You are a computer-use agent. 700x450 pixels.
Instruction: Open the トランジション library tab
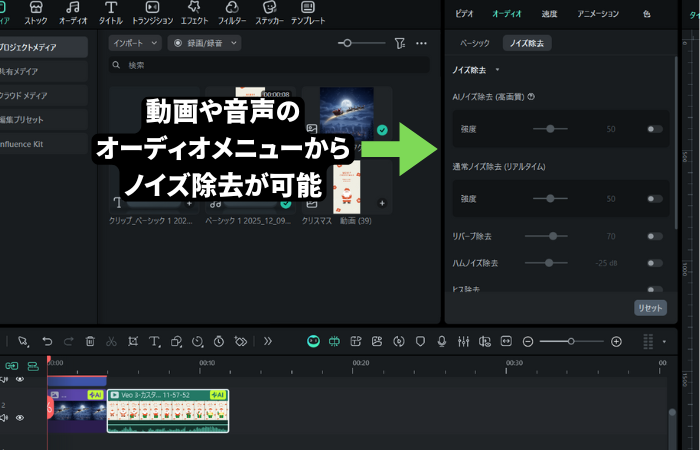click(152, 12)
